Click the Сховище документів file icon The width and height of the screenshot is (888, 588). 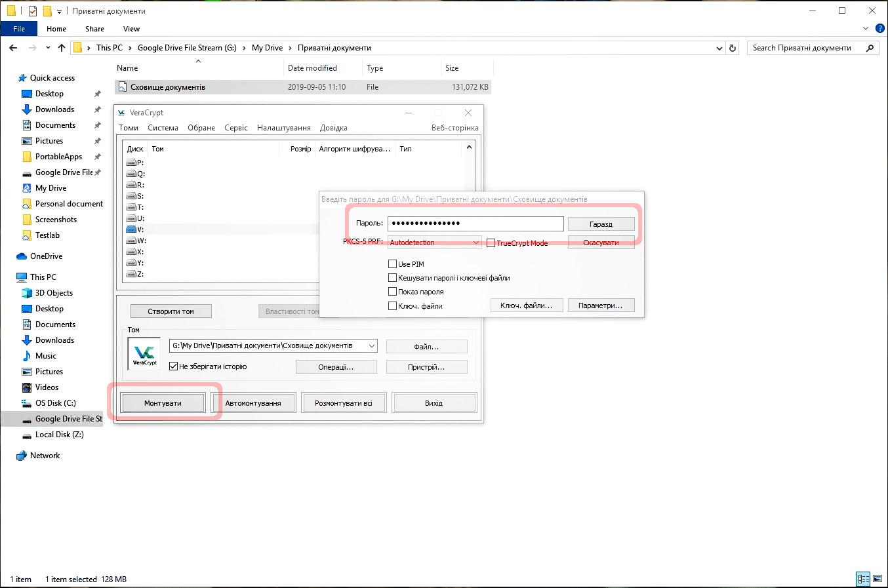(122, 87)
